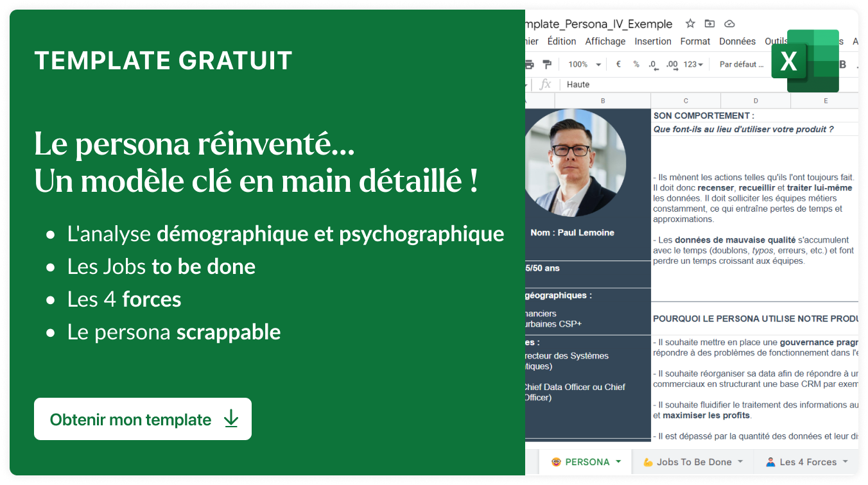This screenshot has width=868, height=485.
Task: Increase decimal places in toolbar
Action: (x=672, y=64)
